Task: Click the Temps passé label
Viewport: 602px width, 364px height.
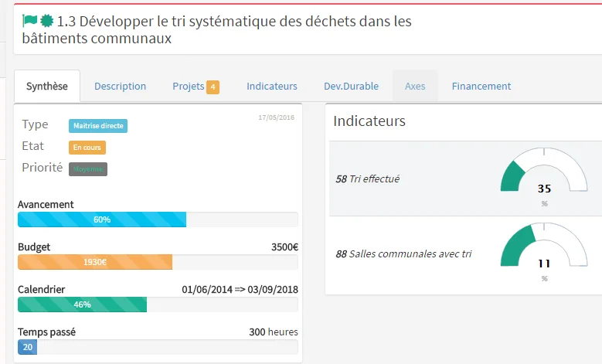Action: pyautogui.click(x=46, y=332)
